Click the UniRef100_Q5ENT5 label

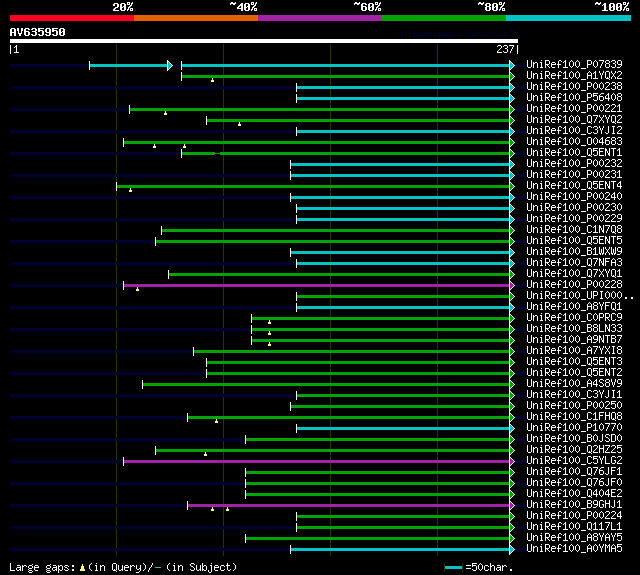coord(574,241)
